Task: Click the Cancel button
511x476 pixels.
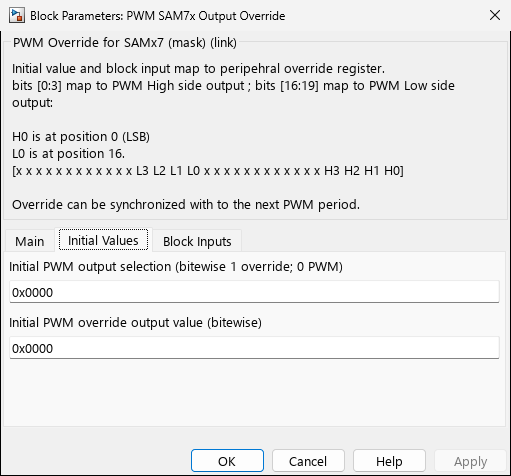Action: [308, 461]
